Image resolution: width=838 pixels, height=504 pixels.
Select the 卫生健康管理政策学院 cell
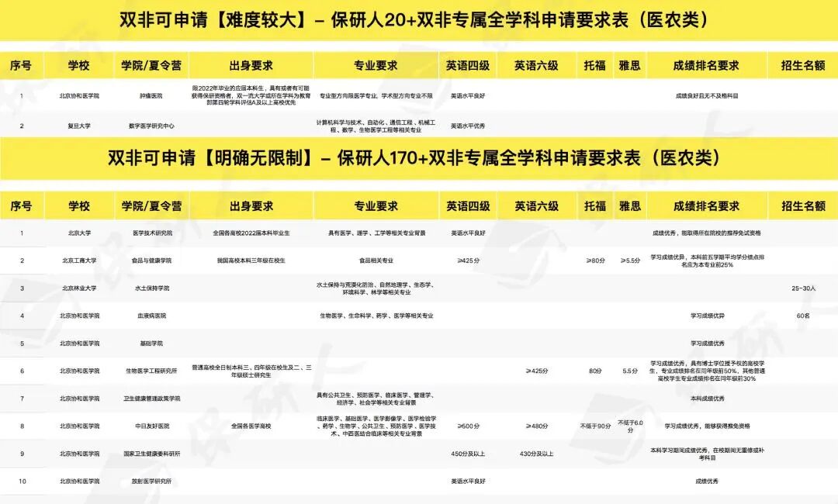coord(152,399)
